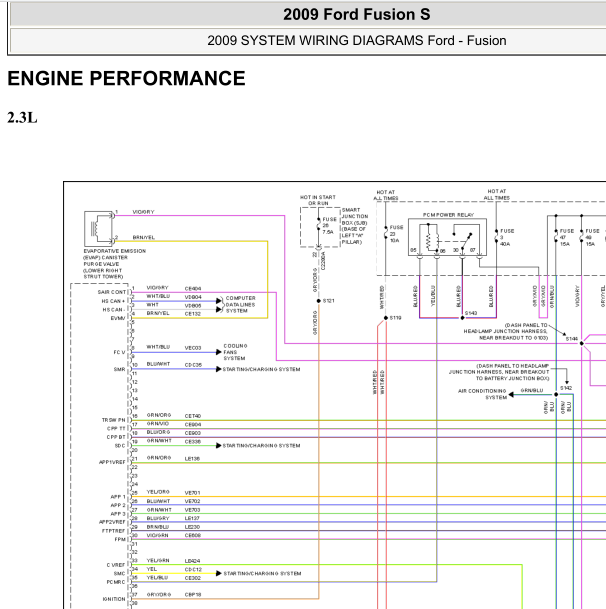Click the S144 splice dot
606x609 pixels.
582,343
